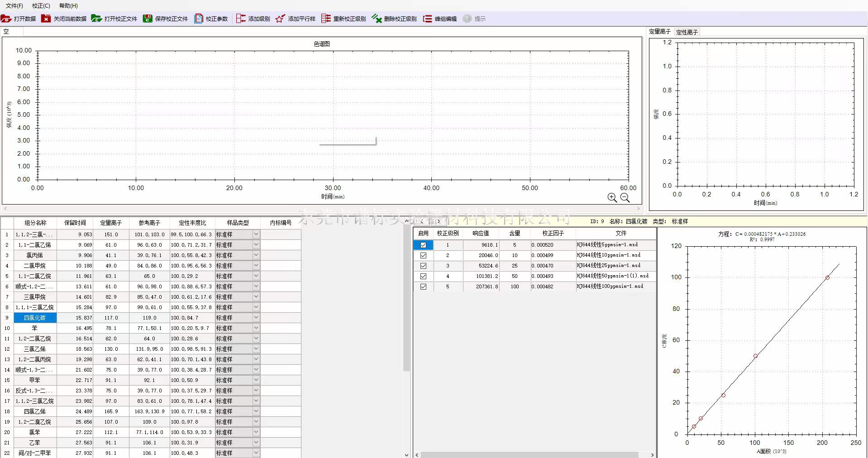
Task: Zoom in on the chromatogram with magnifier plus
Action: (x=612, y=197)
